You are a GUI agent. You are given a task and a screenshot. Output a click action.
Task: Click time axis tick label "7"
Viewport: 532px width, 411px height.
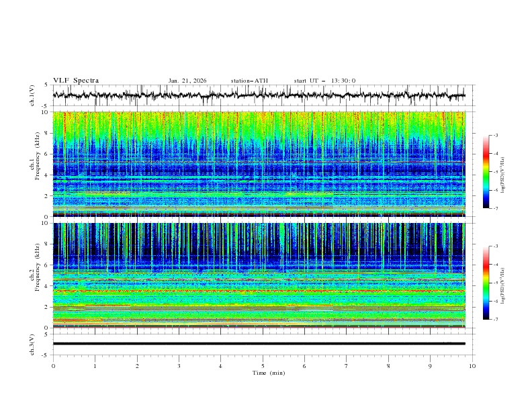347,366
